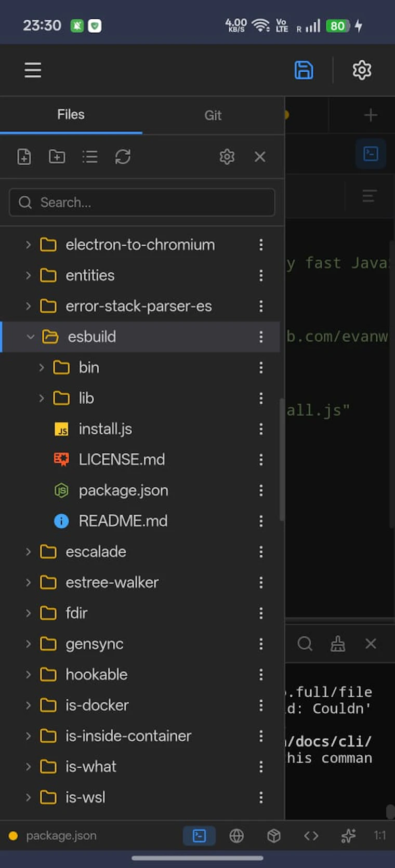The image size is (395, 868).
Task: Collapse the esbuild folder
Action: [30, 337]
